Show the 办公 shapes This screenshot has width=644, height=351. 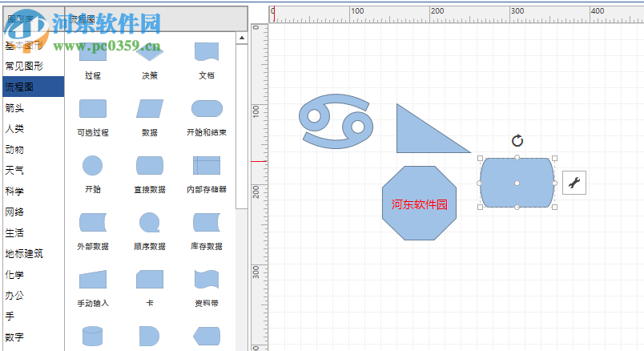tap(34, 295)
